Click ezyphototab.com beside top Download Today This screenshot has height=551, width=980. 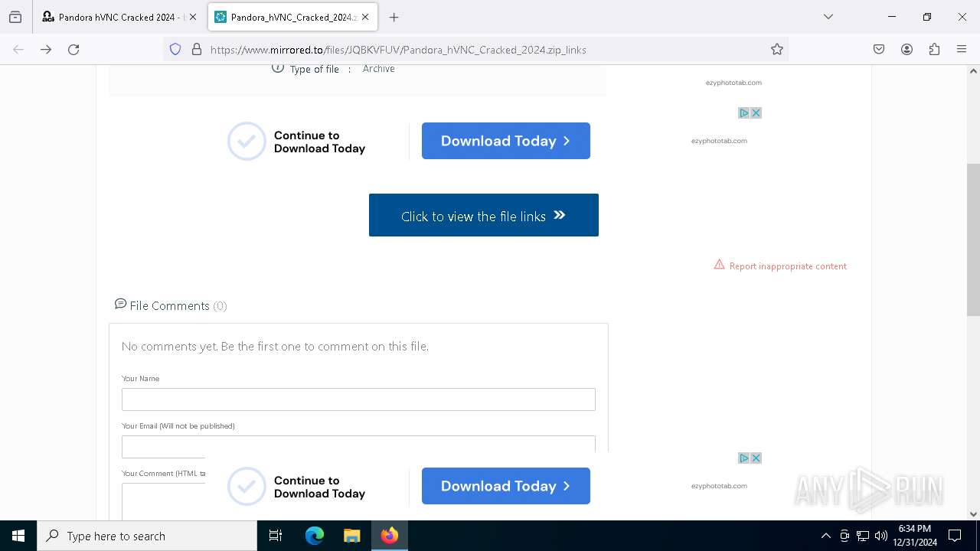[x=719, y=141]
